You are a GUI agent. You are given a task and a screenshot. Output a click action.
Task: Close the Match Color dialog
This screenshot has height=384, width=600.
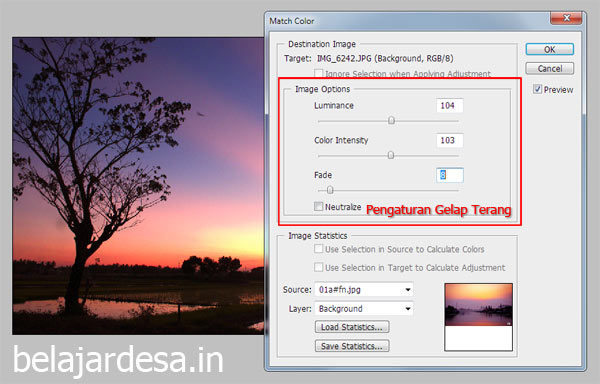pos(566,18)
